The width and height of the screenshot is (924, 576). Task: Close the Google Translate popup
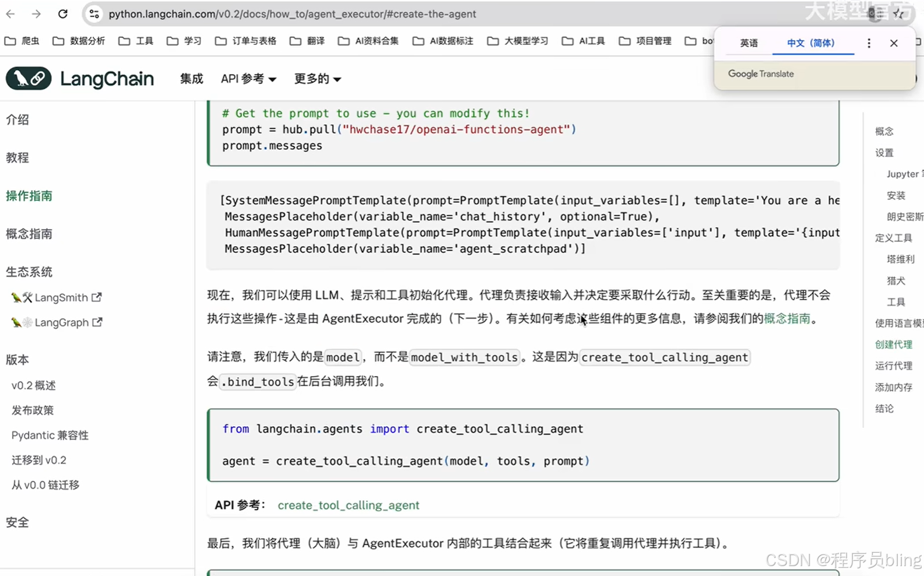(894, 43)
